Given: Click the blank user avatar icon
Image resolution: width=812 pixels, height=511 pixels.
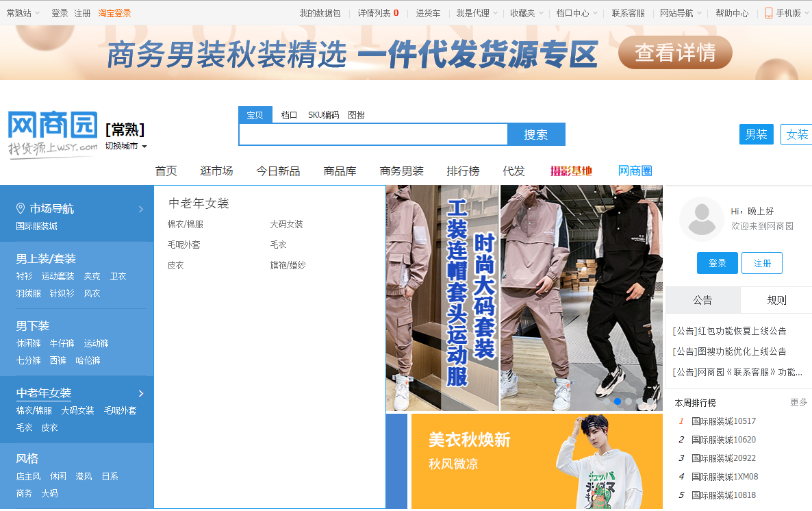Looking at the screenshot, I should [701, 220].
